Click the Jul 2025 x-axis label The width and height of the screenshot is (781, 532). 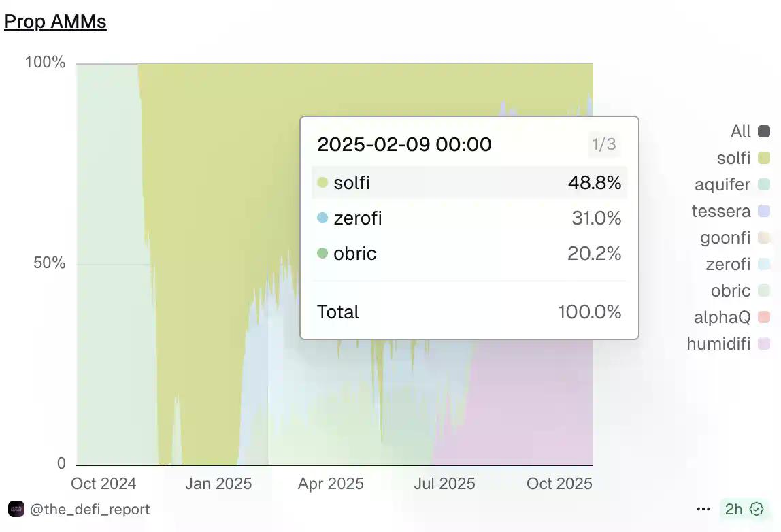click(445, 484)
